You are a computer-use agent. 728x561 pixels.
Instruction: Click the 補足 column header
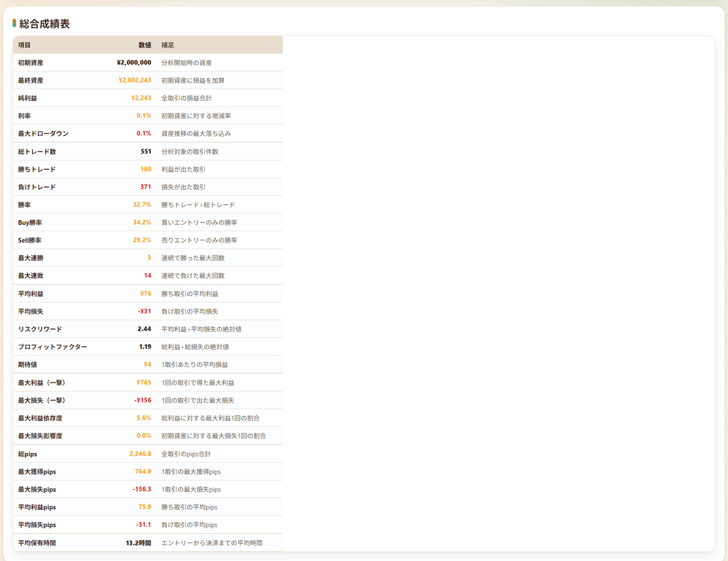pos(168,45)
